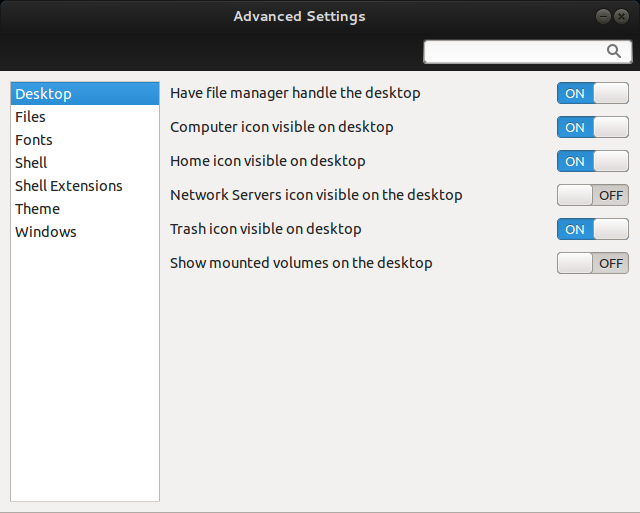Disable Computer icon visible on desktop
This screenshot has height=513, width=640.
593,127
